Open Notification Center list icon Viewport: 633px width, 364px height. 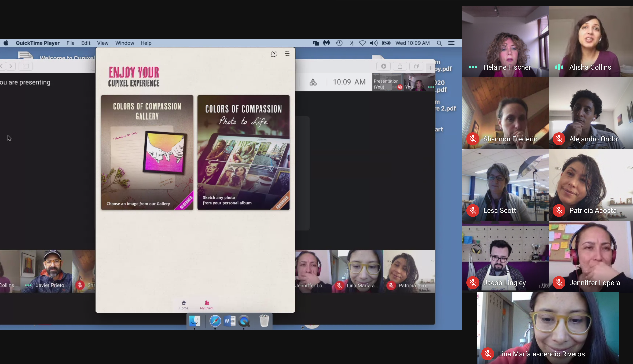(451, 43)
